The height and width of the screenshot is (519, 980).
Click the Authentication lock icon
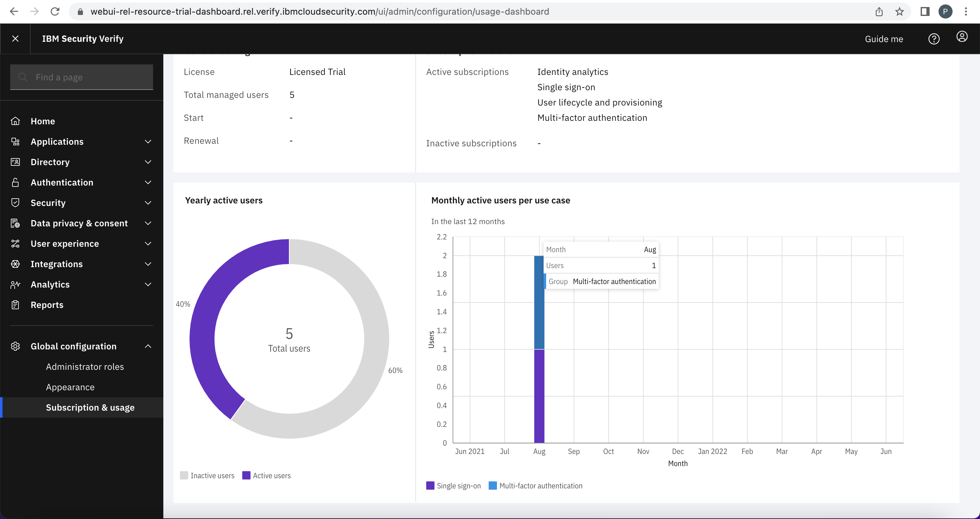point(15,182)
